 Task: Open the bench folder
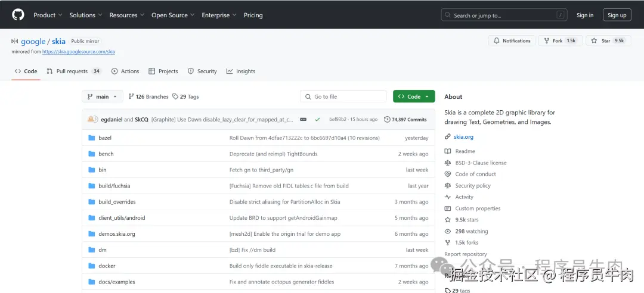(106, 154)
